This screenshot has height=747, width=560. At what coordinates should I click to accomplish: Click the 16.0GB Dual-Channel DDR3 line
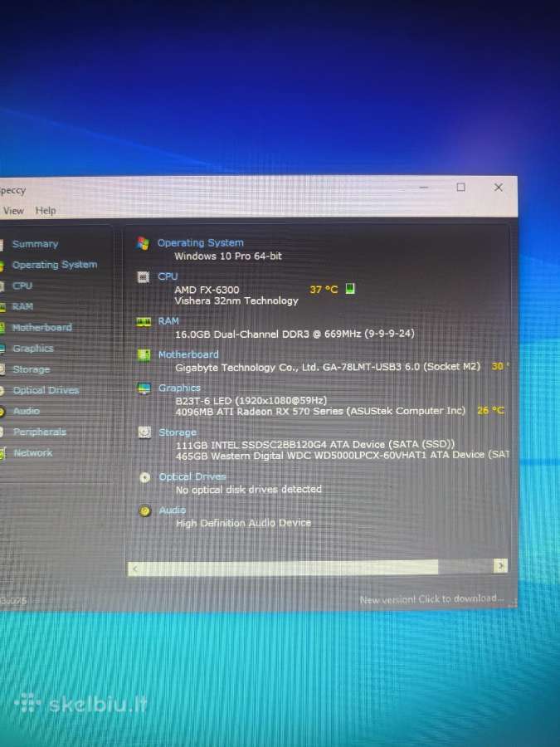295,334
